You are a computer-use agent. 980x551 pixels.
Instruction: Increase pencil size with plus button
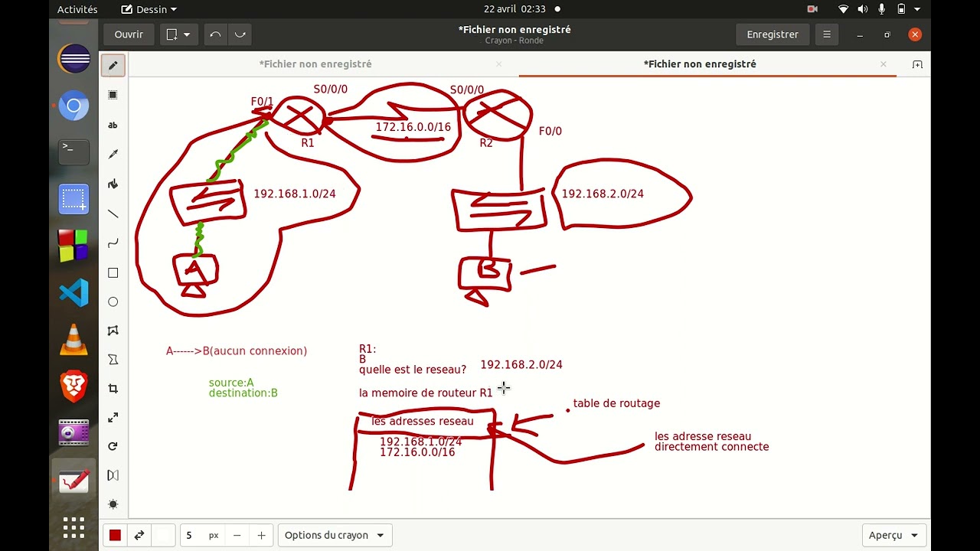261,536
